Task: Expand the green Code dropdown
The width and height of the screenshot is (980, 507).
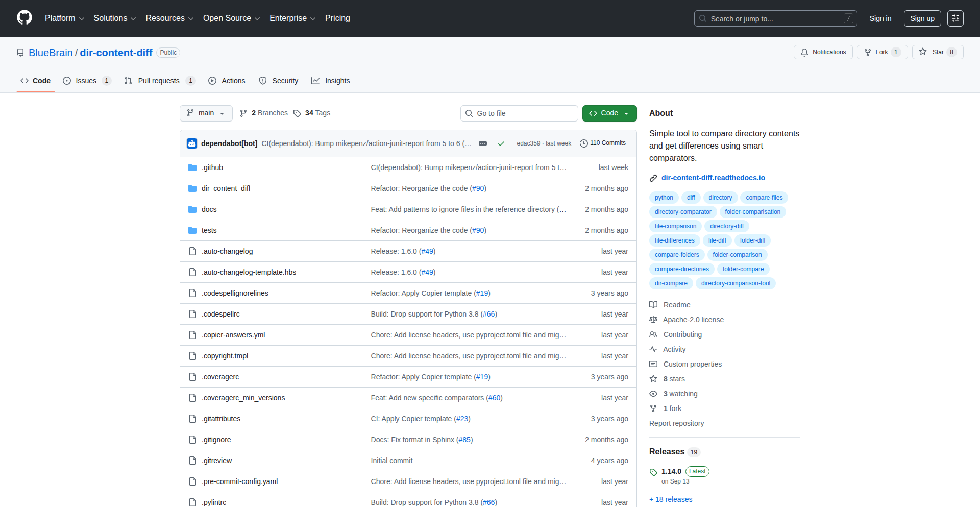Action: point(609,113)
